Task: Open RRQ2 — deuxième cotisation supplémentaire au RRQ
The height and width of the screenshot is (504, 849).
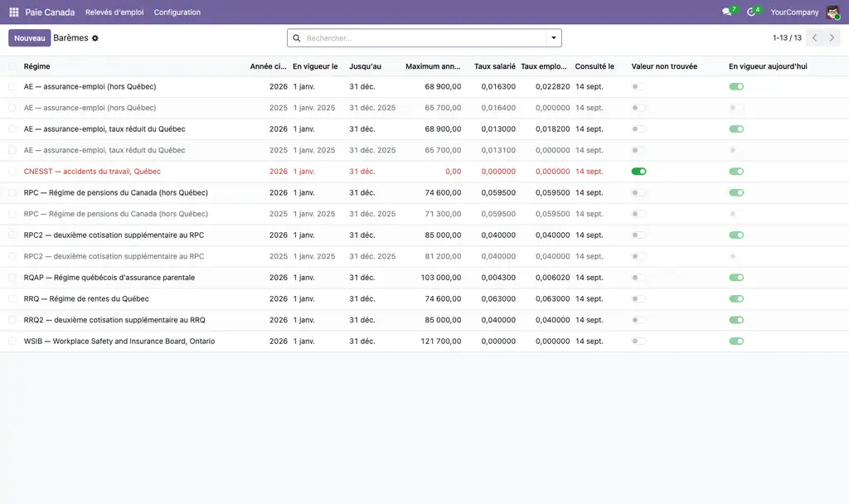Action: click(x=114, y=320)
